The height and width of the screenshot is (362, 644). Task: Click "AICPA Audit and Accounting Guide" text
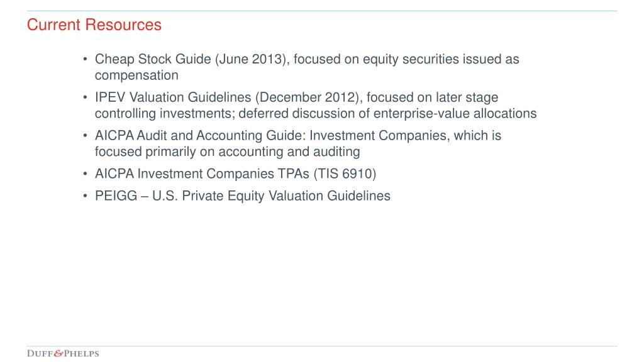[200, 136]
